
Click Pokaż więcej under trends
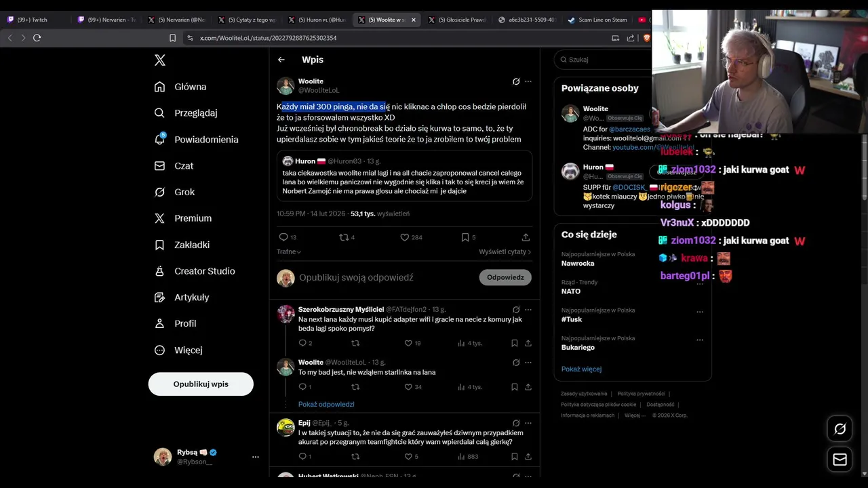[581, 369]
